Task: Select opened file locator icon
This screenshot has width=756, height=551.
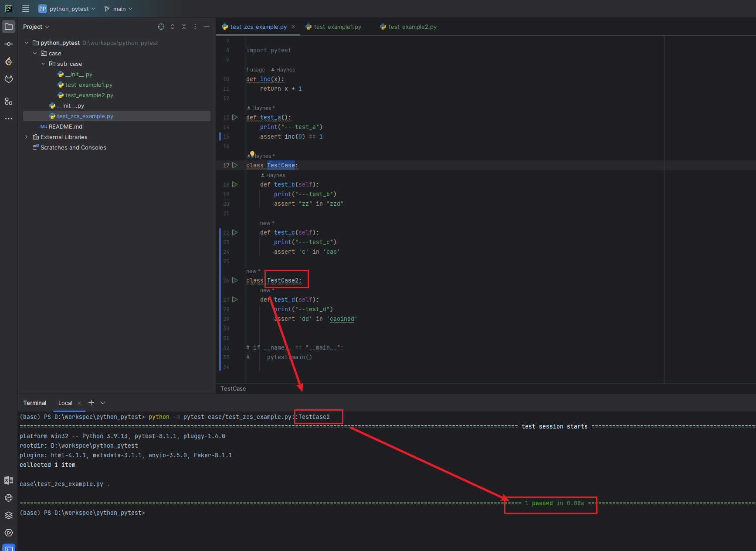Action: pyautogui.click(x=161, y=27)
